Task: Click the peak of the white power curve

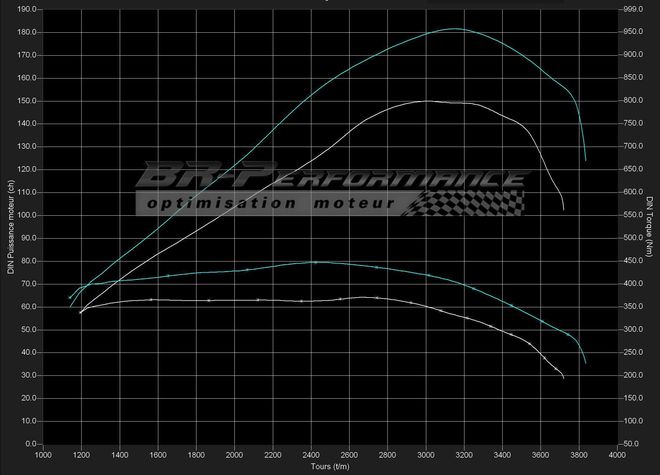Action: (x=426, y=101)
